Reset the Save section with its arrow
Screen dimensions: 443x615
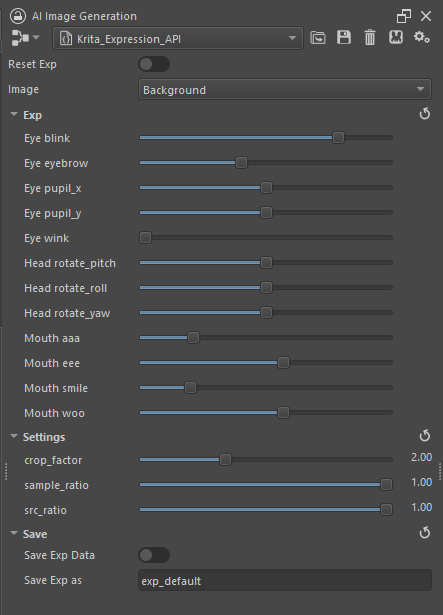click(x=425, y=533)
